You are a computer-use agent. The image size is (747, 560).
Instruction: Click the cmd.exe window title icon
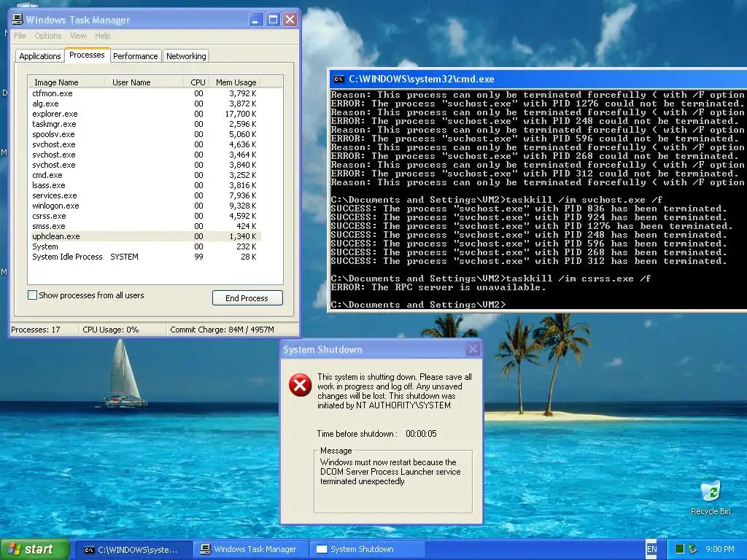pyautogui.click(x=338, y=79)
